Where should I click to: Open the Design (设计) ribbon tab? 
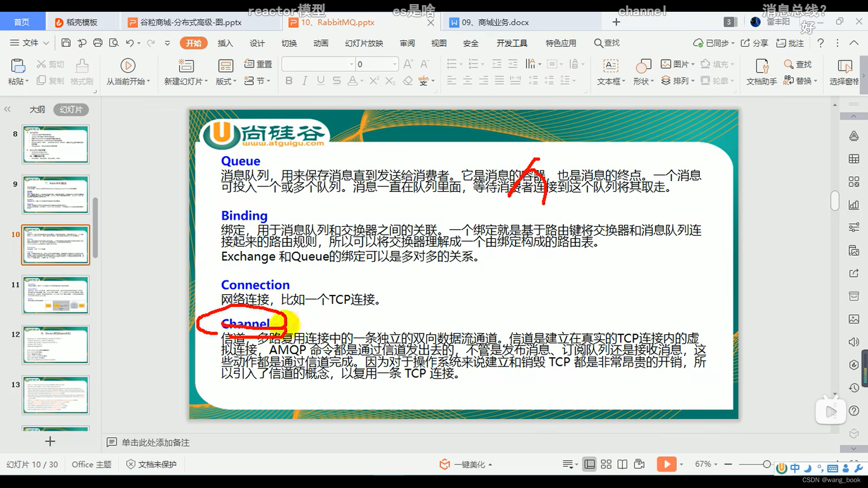pos(257,43)
